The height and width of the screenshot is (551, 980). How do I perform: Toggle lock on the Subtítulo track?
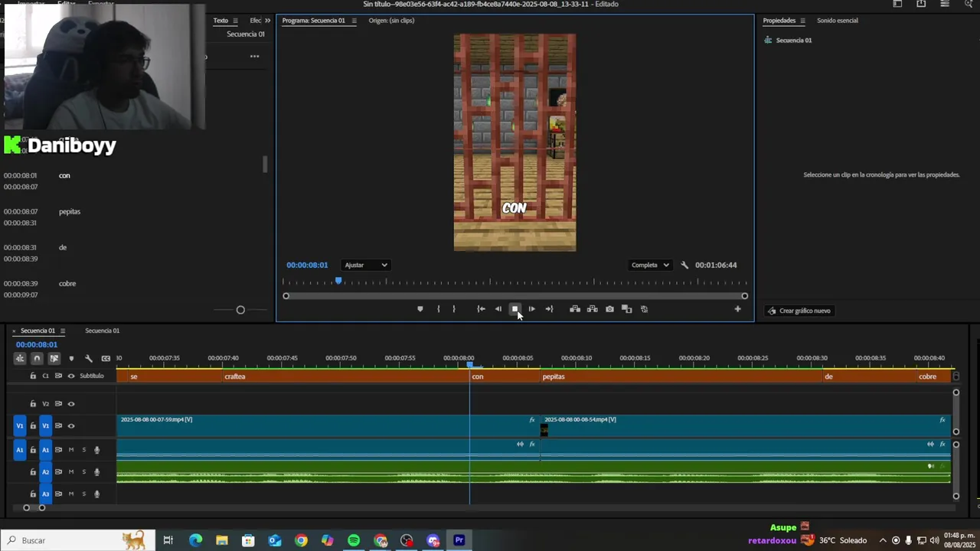pos(33,376)
